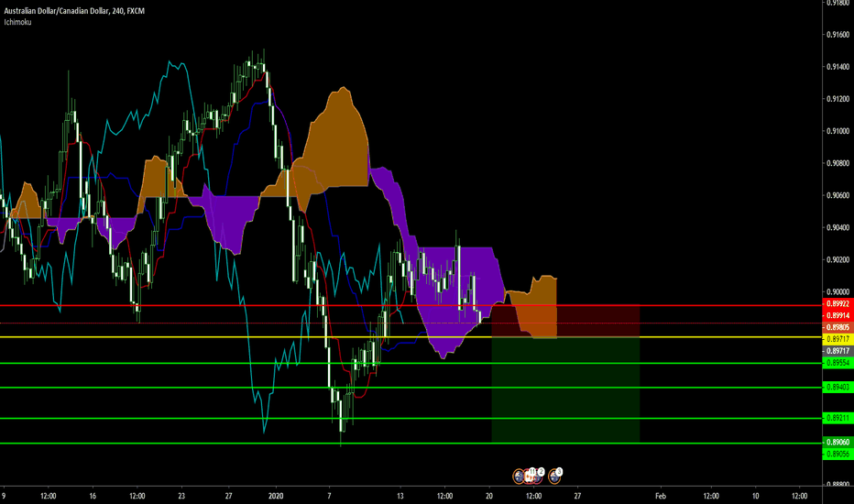This screenshot has height=504, width=854.
Task: Select the green short position target zone
Action: tap(564, 389)
